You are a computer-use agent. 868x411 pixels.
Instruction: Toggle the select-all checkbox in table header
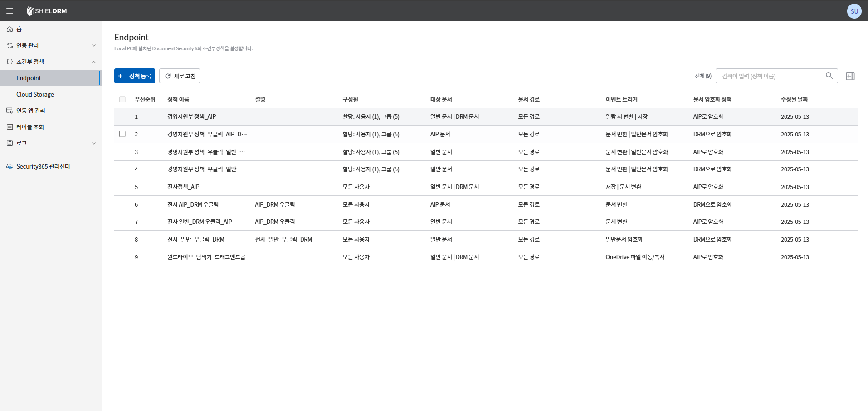click(x=122, y=99)
